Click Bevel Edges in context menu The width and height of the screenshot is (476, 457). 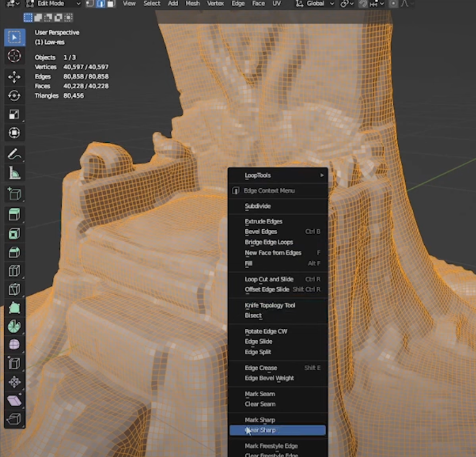coord(261,231)
